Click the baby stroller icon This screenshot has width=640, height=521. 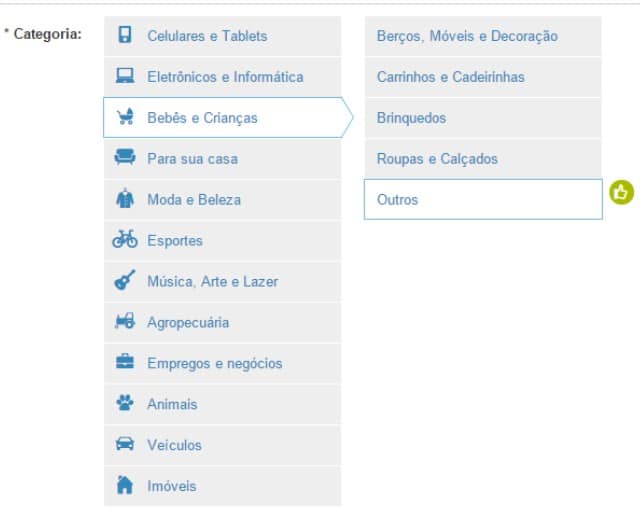(125, 117)
